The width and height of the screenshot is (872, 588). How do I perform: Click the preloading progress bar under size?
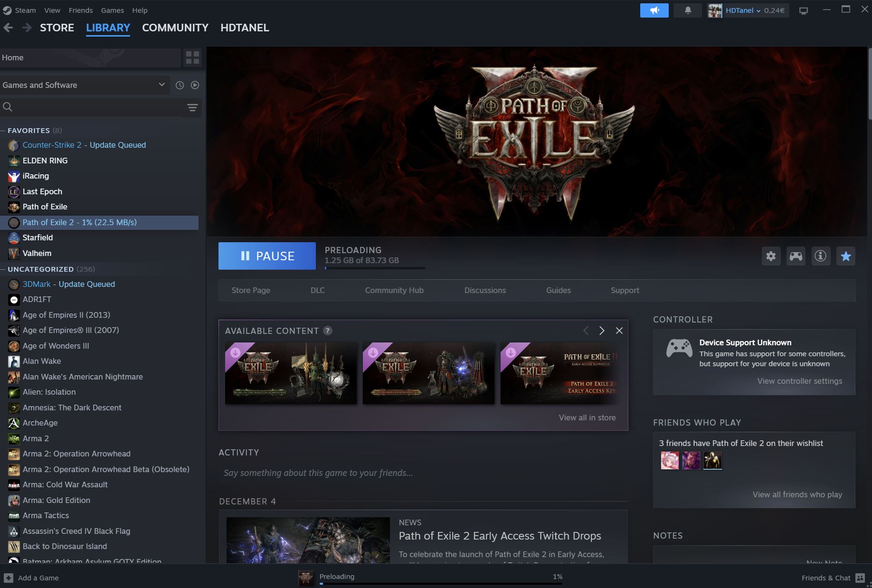coord(375,268)
